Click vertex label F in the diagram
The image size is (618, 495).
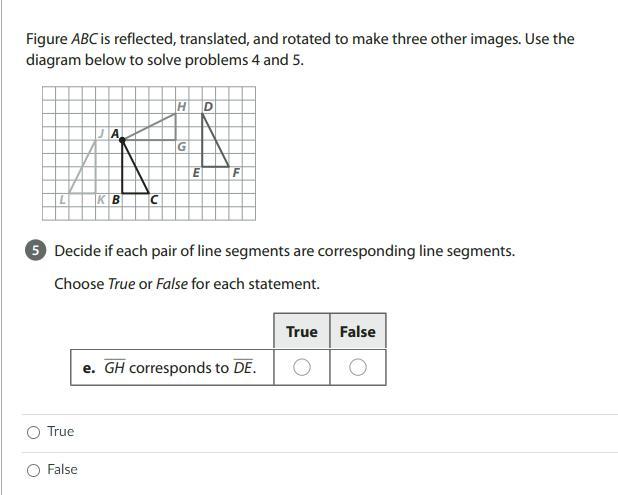236,172
